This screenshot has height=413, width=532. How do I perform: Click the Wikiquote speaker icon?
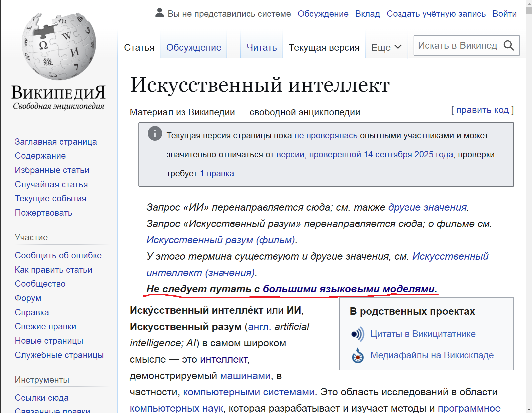[358, 334]
